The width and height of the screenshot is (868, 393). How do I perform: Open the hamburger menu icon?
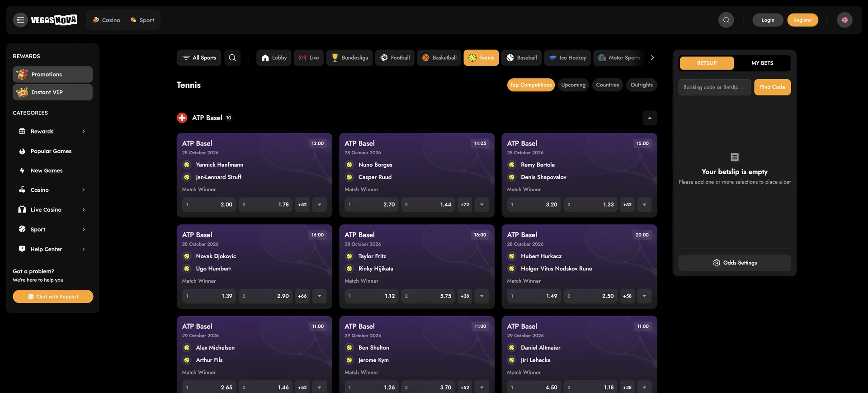20,20
